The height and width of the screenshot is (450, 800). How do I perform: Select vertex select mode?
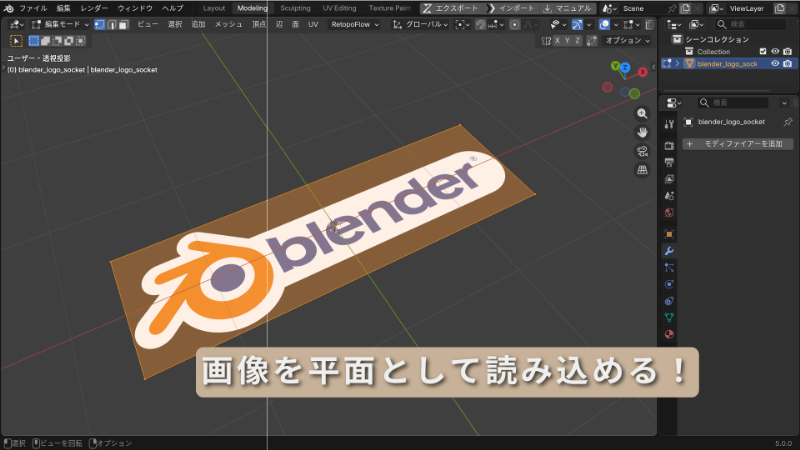(x=100, y=24)
